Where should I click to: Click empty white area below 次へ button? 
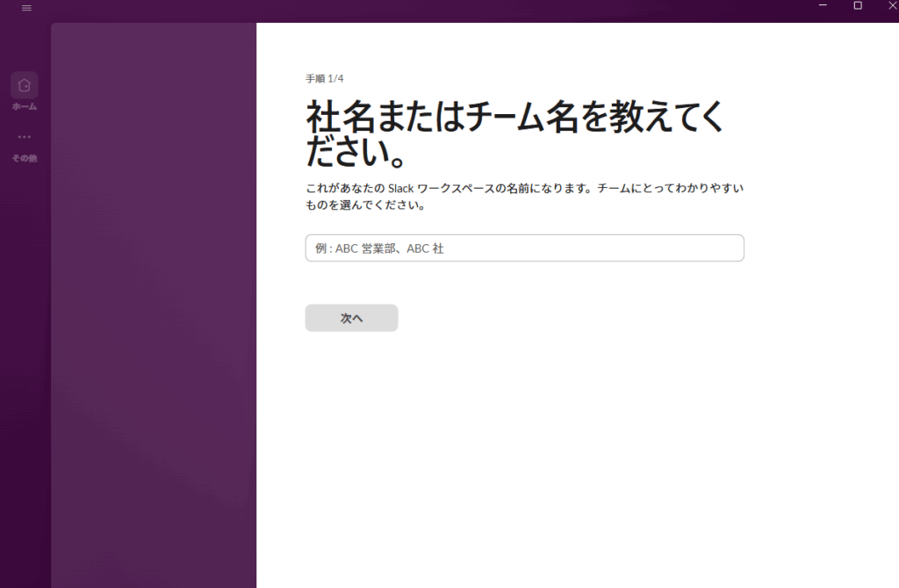pos(527,439)
